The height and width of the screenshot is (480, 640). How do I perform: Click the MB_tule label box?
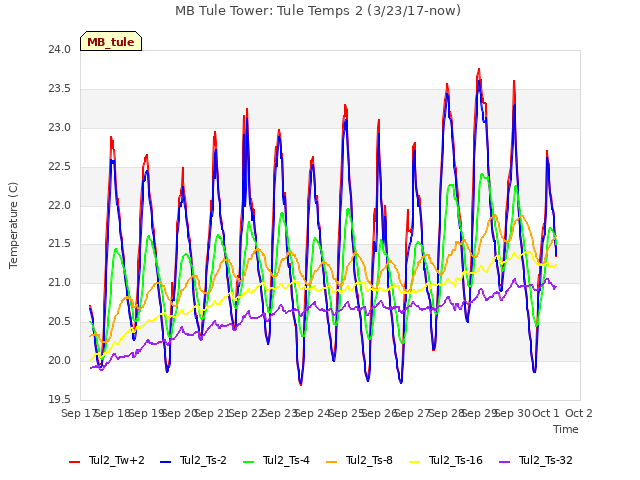pyautogui.click(x=111, y=41)
